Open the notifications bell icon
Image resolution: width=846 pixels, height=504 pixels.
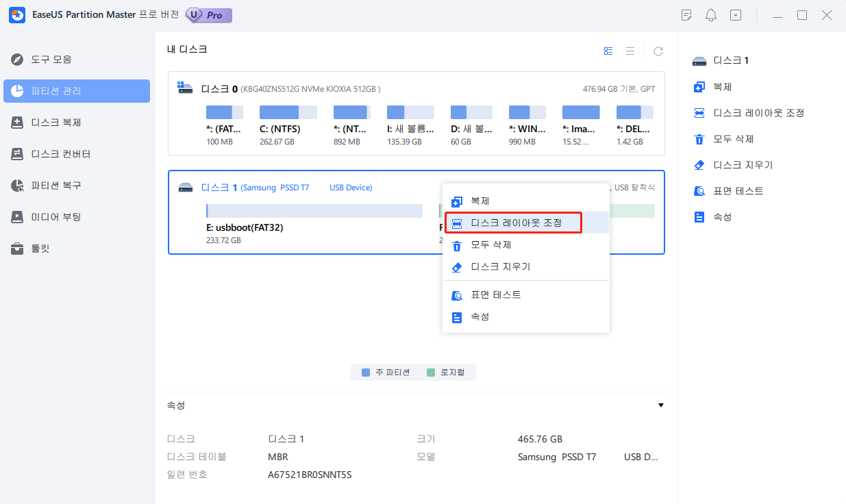pyautogui.click(x=711, y=15)
